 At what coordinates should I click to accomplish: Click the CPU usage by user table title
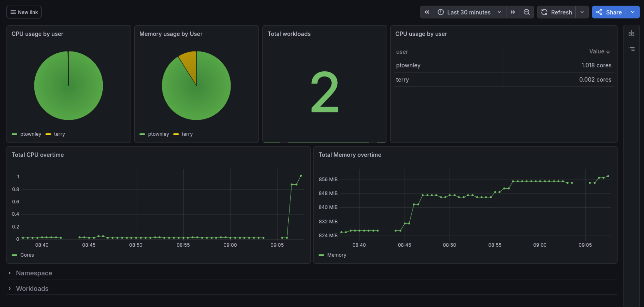[421, 34]
